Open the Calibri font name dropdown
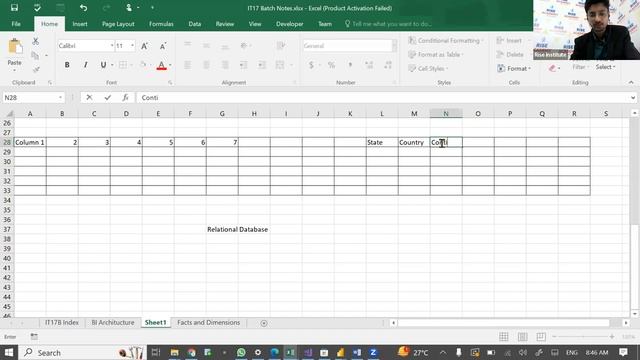Viewport: 640px width, 360px height. [x=111, y=46]
